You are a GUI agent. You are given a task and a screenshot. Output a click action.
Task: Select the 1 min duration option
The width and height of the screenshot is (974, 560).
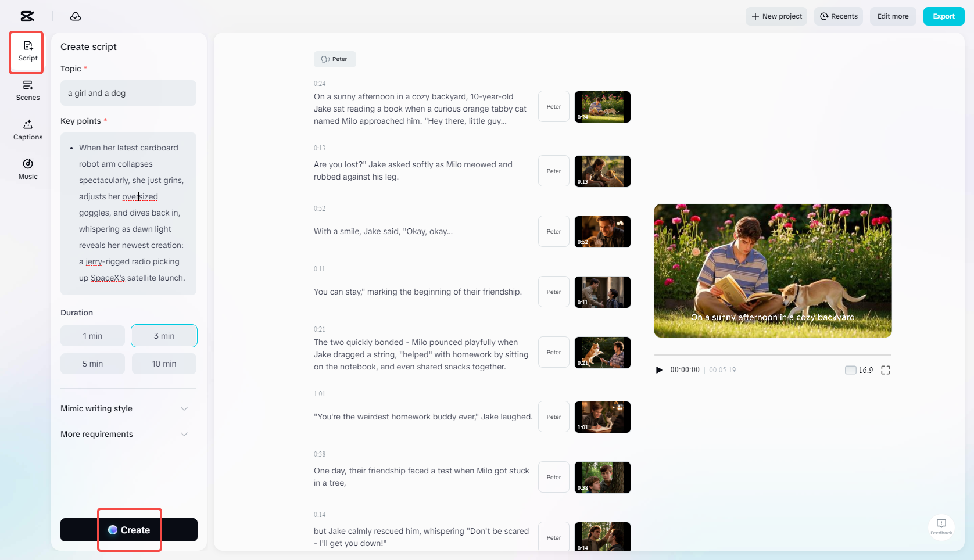click(92, 335)
